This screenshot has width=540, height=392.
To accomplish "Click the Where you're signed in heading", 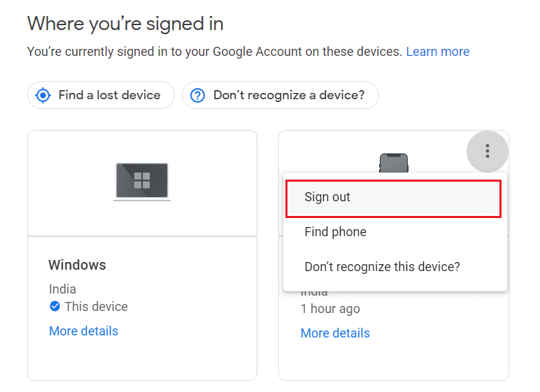I will pyautogui.click(x=125, y=24).
